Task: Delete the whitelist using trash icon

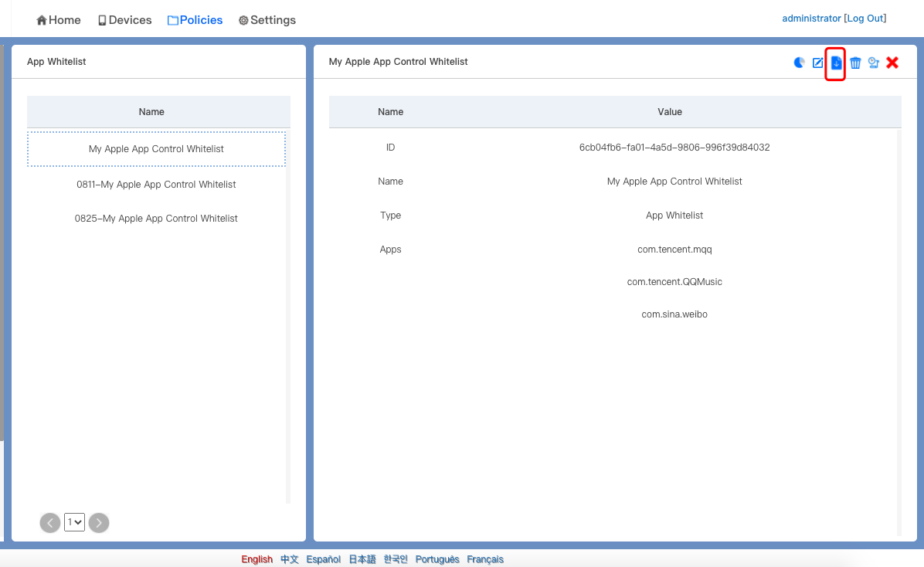Action: pyautogui.click(x=855, y=63)
